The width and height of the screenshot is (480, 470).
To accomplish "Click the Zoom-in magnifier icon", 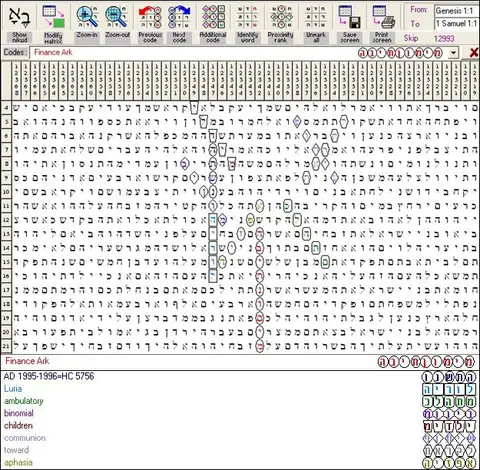I will (x=87, y=17).
